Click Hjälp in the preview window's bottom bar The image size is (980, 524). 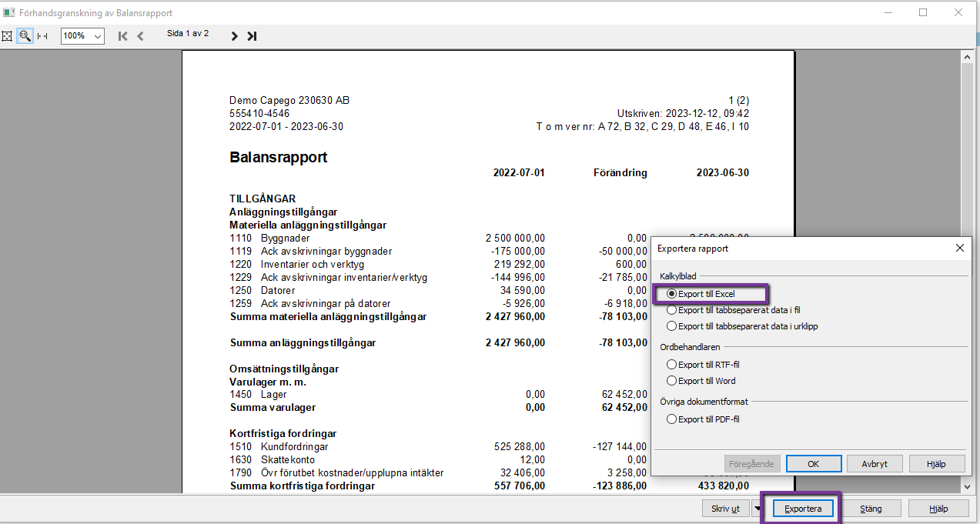(938, 509)
